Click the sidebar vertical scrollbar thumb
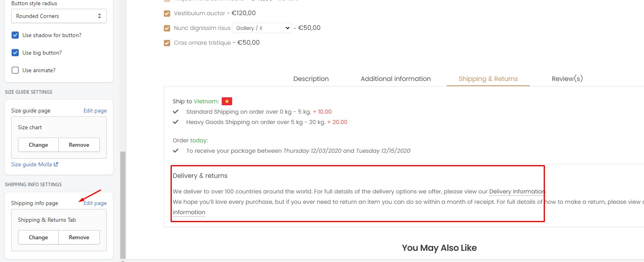The height and width of the screenshot is (262, 644). click(x=123, y=205)
